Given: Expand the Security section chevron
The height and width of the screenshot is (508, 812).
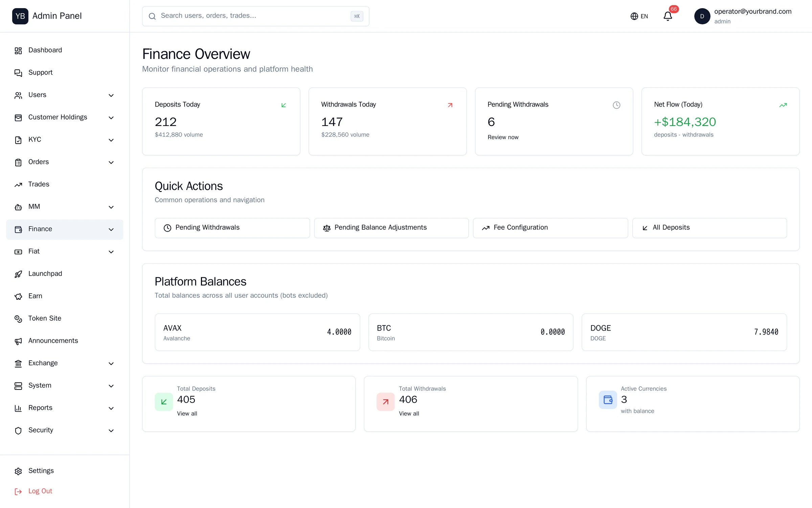Looking at the screenshot, I should click(x=111, y=430).
